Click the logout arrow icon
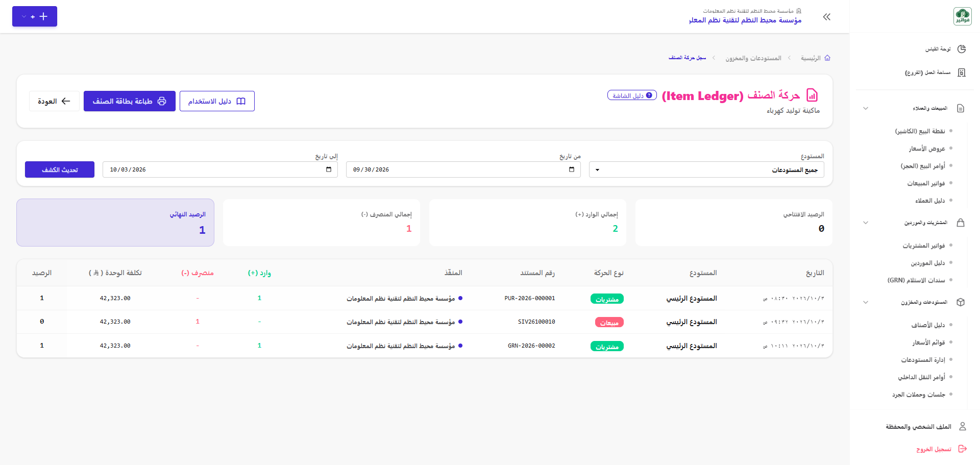The width and height of the screenshot is (980, 465). click(963, 449)
